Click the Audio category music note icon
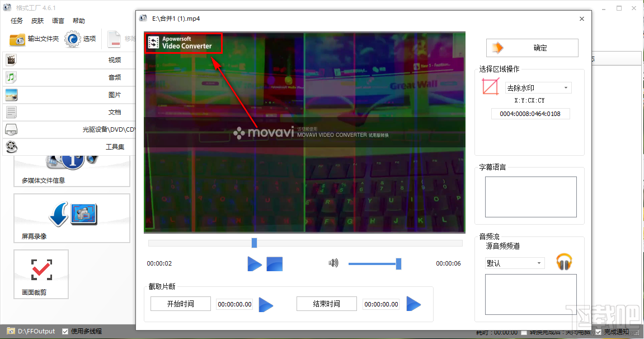The height and width of the screenshot is (339, 644). (11, 77)
